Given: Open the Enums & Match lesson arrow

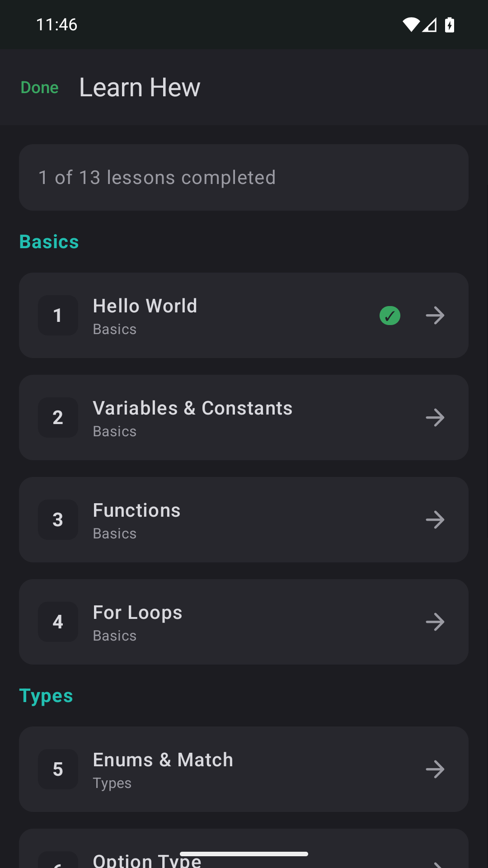Looking at the screenshot, I should (435, 769).
